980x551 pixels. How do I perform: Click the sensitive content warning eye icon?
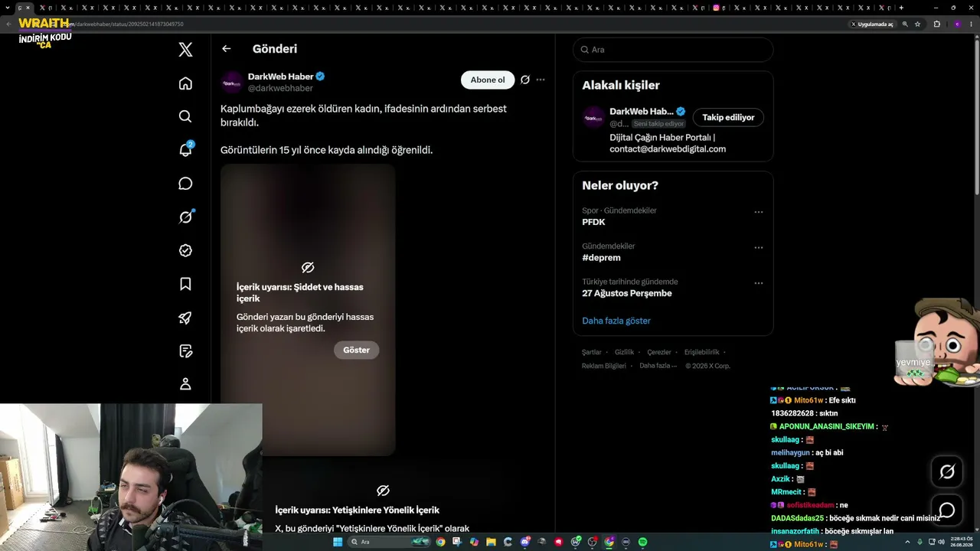308,267
